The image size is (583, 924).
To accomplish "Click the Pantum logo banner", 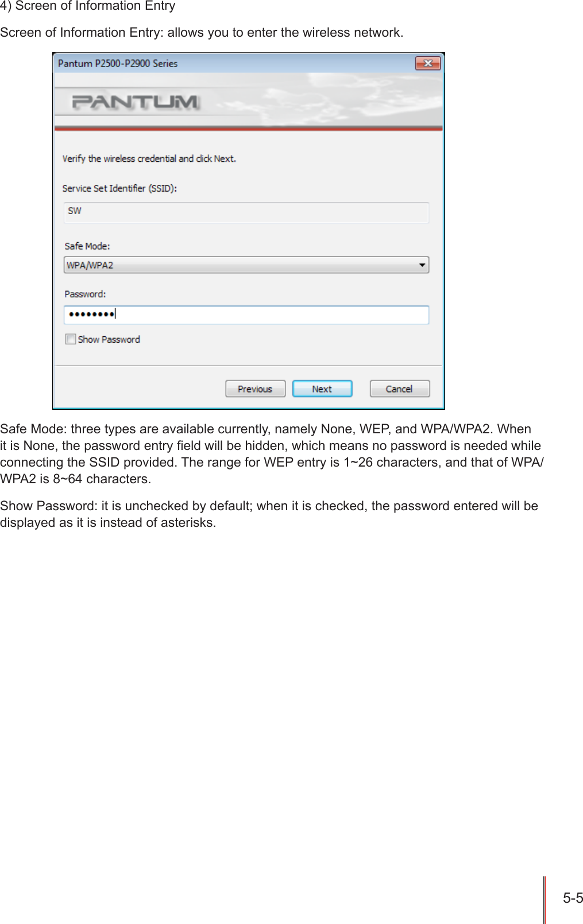I will point(136,102).
